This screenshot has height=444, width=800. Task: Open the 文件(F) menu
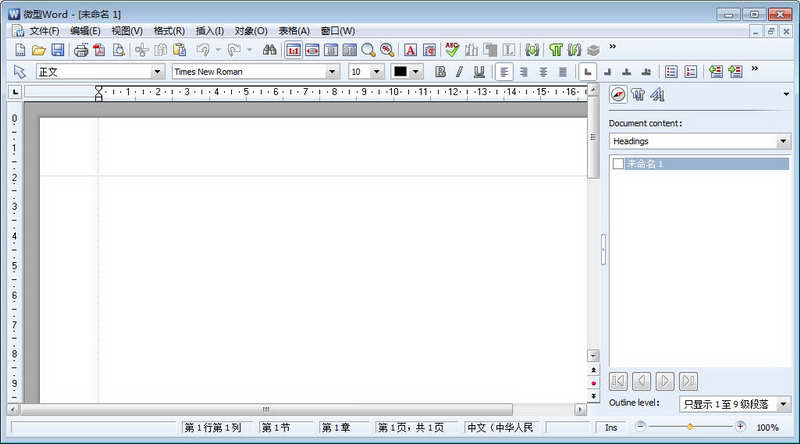44,31
